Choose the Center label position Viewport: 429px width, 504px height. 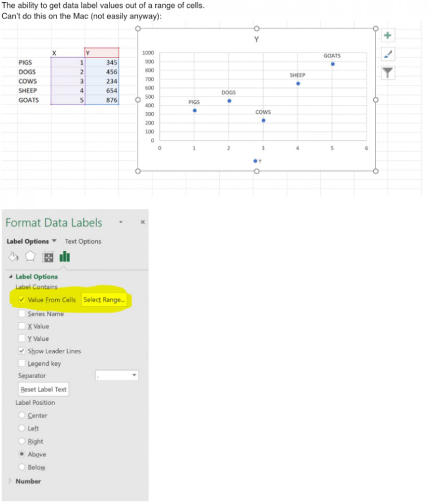tap(23, 416)
